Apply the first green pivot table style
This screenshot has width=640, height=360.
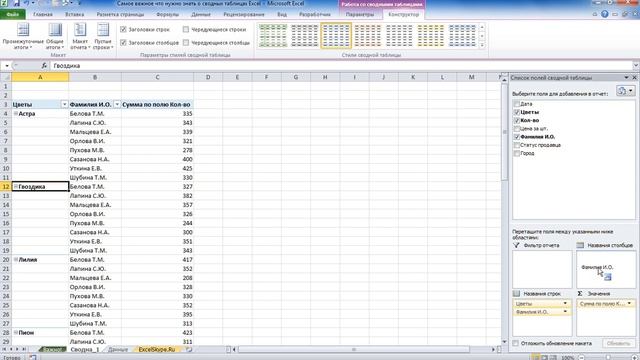[273, 36]
